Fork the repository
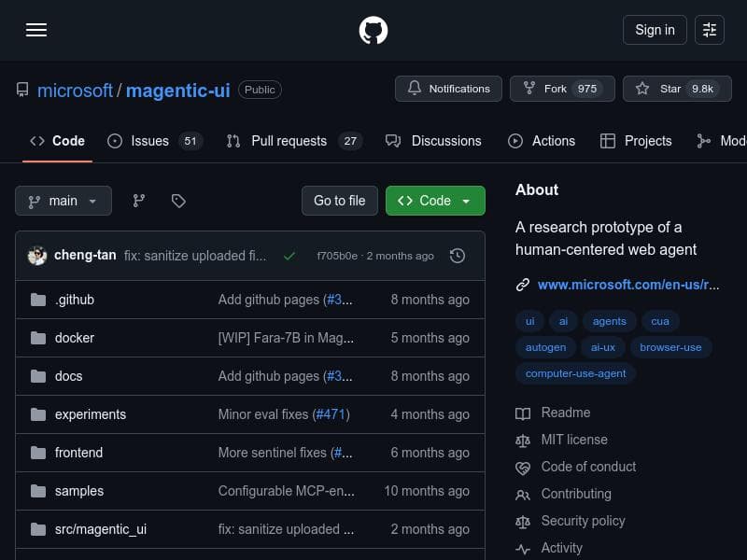This screenshot has height=560, width=747. coord(562,89)
